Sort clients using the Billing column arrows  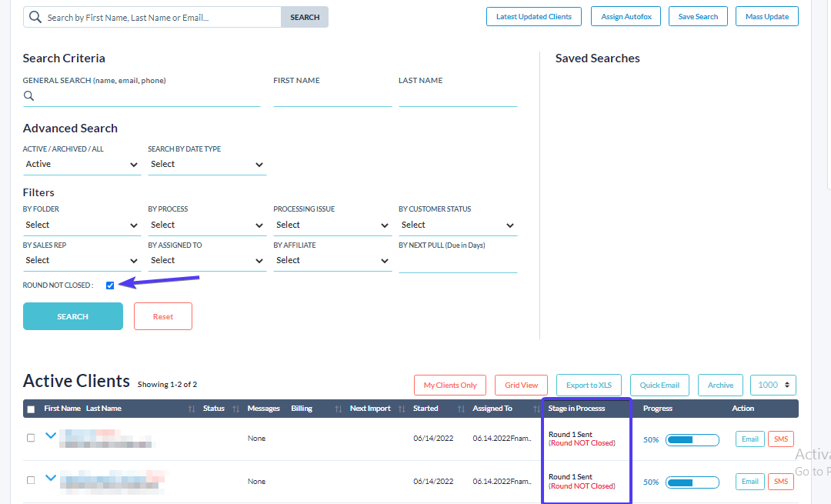[338, 409]
